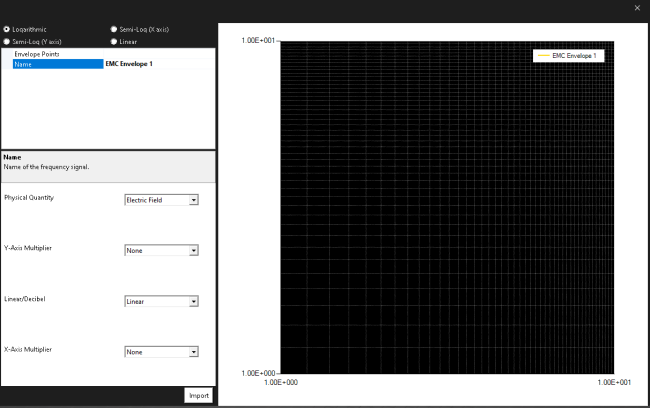The width and height of the screenshot is (650, 408).
Task: Click the 1.00E+000 Y-axis label
Action: coord(258,373)
